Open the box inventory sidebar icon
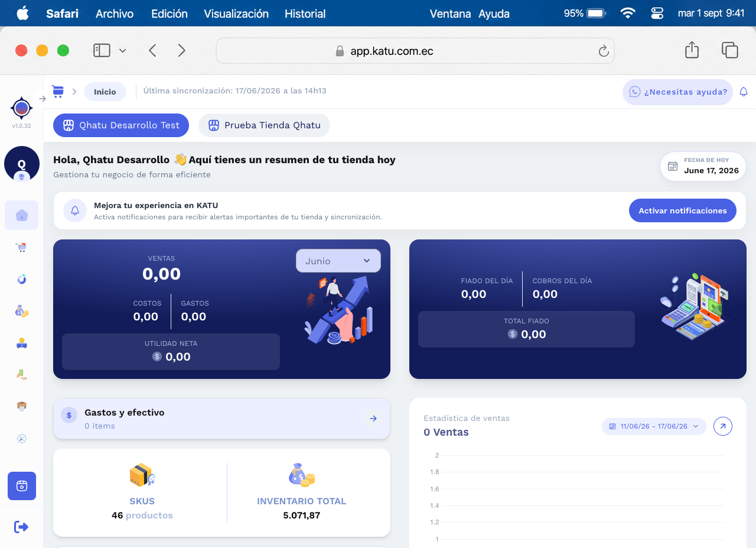756x548 pixels. click(22, 406)
